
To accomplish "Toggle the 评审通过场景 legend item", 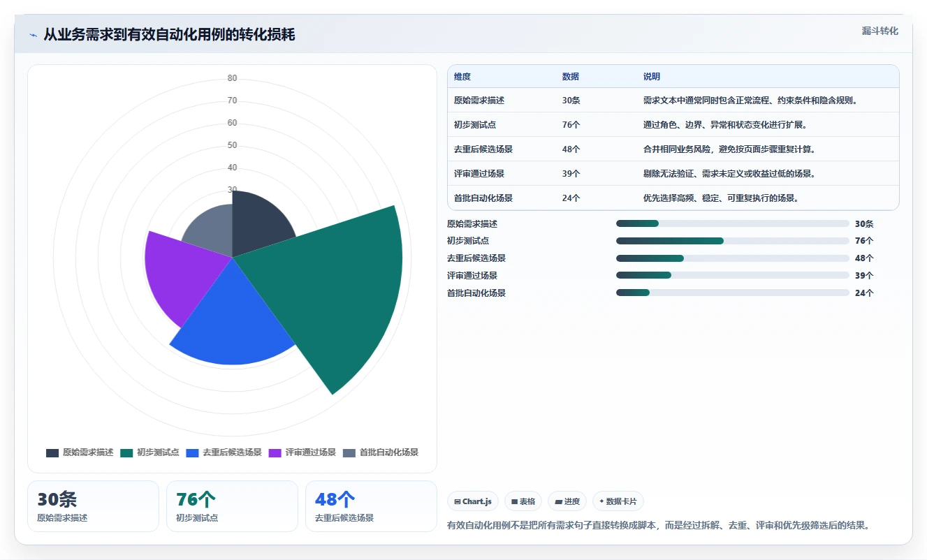I will click(302, 452).
